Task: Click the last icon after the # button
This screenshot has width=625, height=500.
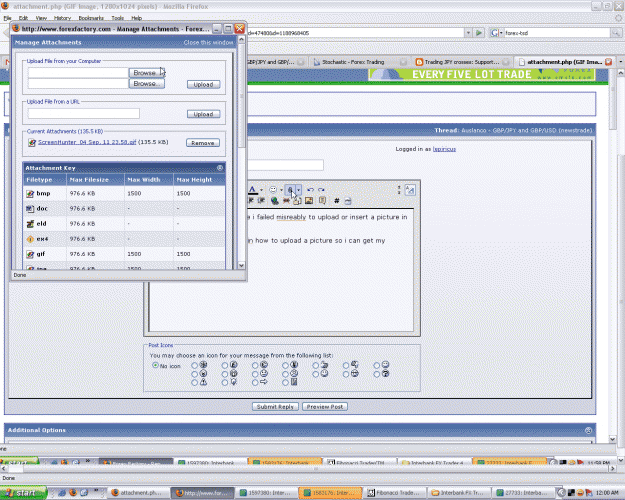Action: tap(348, 201)
